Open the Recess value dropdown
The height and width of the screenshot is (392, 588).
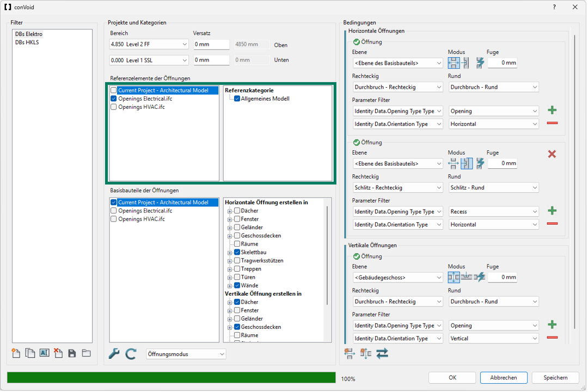click(493, 212)
